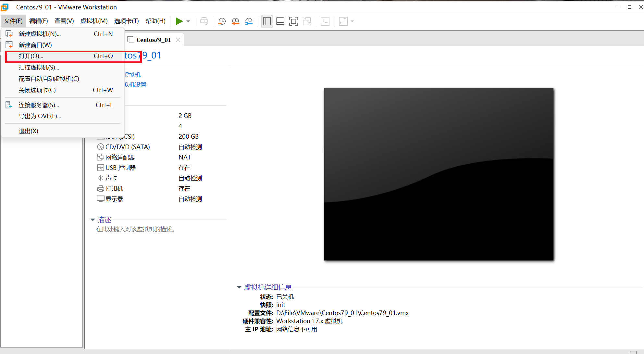Screen dimensions: 644x354
Task: Choose 新建虚拟机(N)... menu entry
Action: tap(62, 34)
